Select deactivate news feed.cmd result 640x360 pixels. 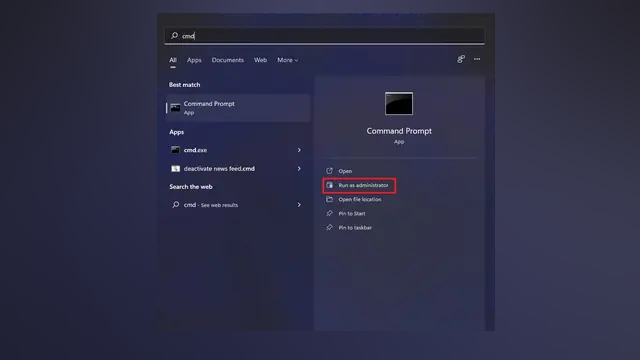point(238,169)
